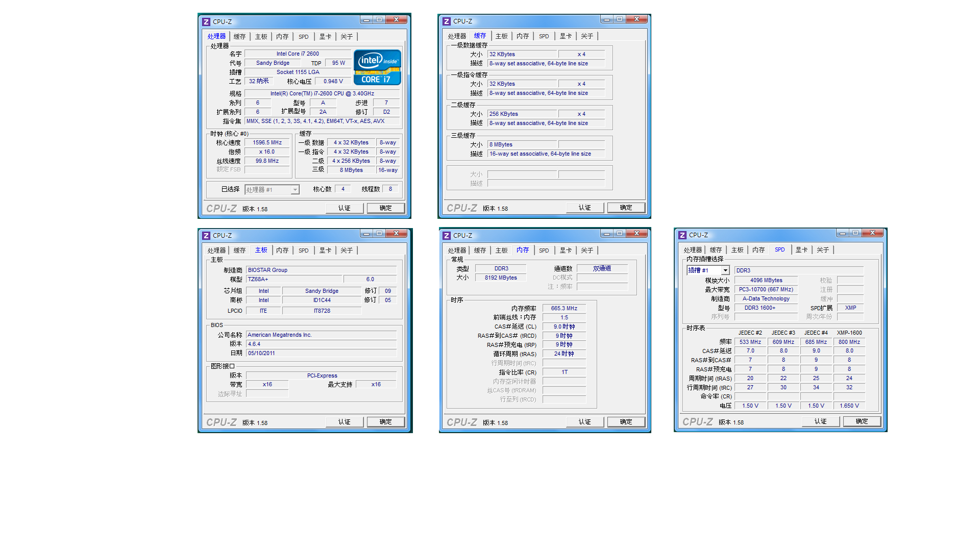Click American Megatrends Inc. BIOS field
Image resolution: width=980 pixels, height=551 pixels.
tap(321, 335)
